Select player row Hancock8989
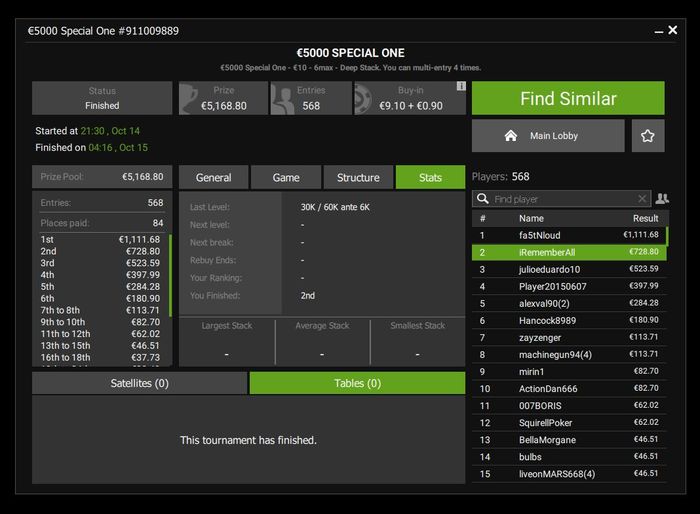Image resolution: width=700 pixels, height=514 pixels. 569,321
